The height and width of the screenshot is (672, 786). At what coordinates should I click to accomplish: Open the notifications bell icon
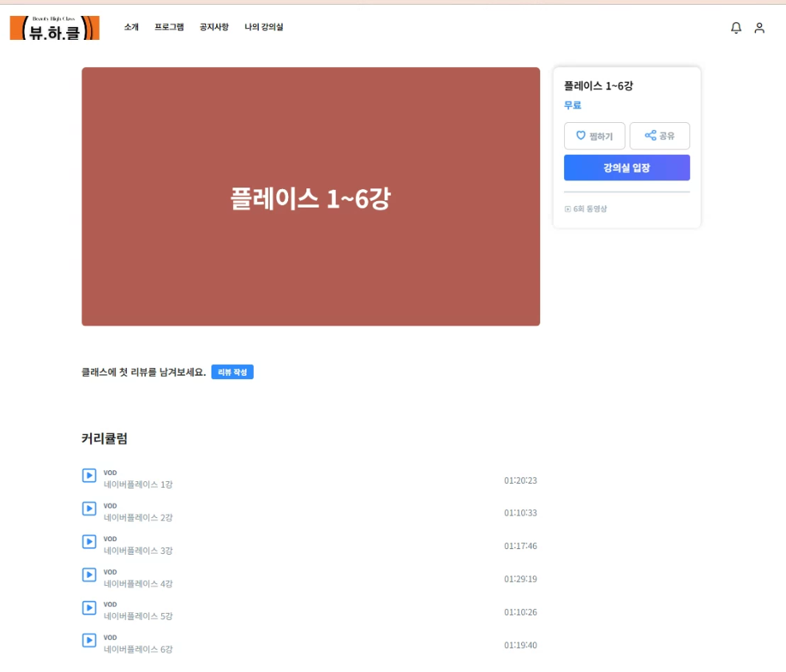tap(736, 28)
